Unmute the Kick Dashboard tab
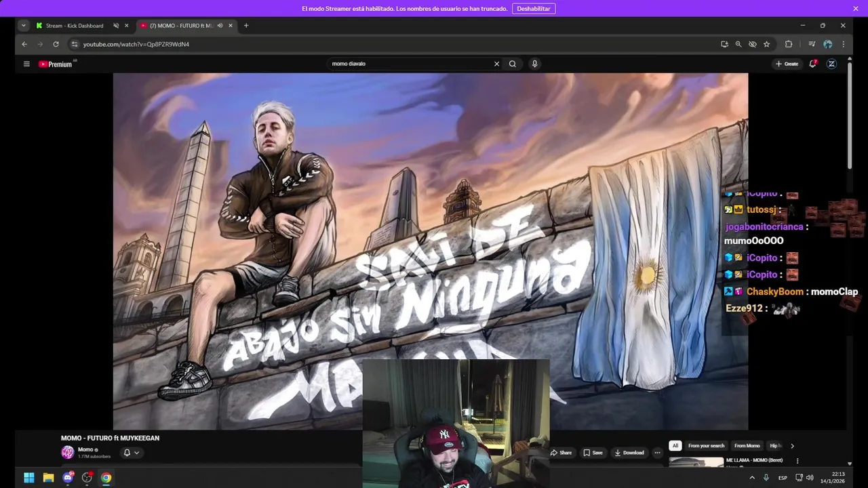 click(116, 26)
